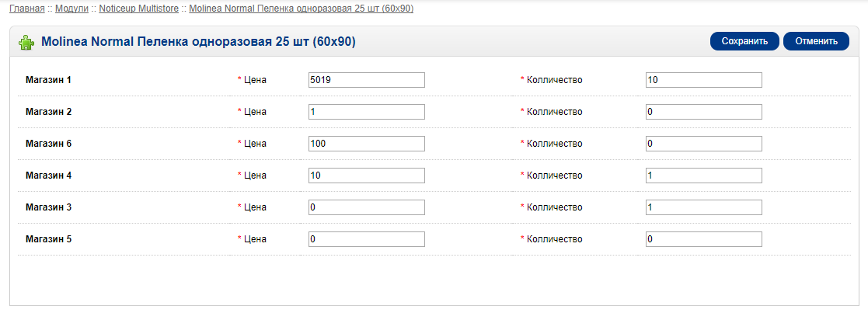Viewport: 868px width, 313px height.
Task: Select Магазин 2 Колличество input
Action: click(x=703, y=112)
